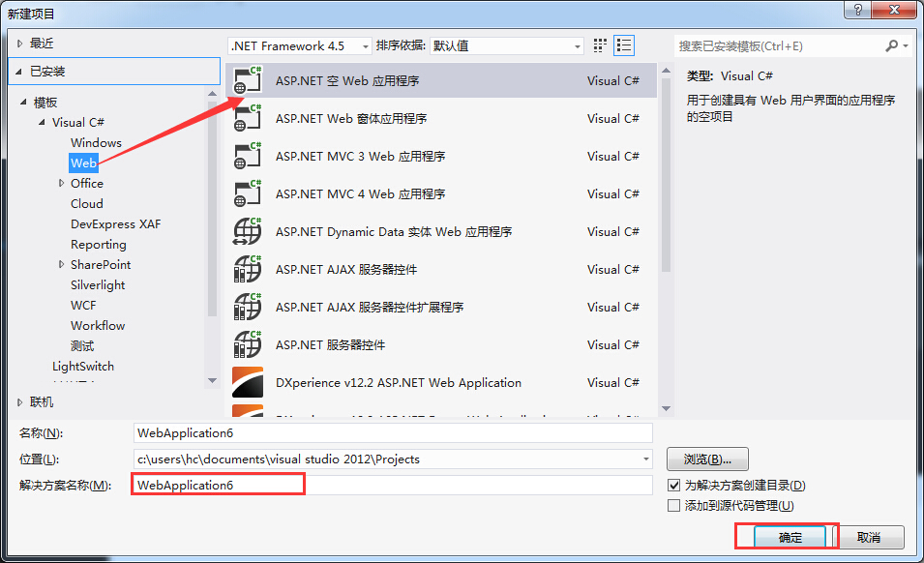Click the category tree scrollbar thumb

(213, 209)
